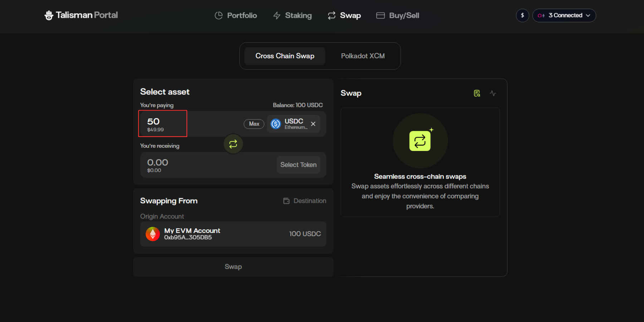
Task: Click the paying amount input showing 50
Action: coord(163,123)
